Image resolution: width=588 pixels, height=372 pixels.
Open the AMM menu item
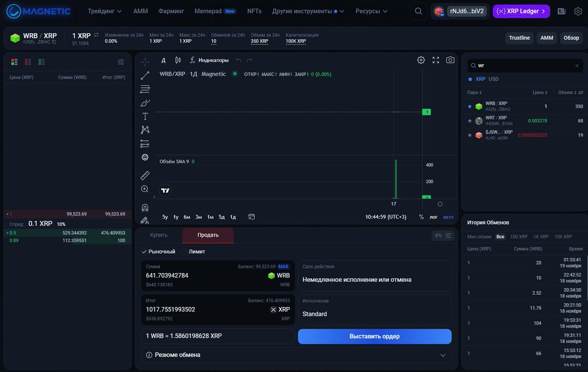coord(141,11)
